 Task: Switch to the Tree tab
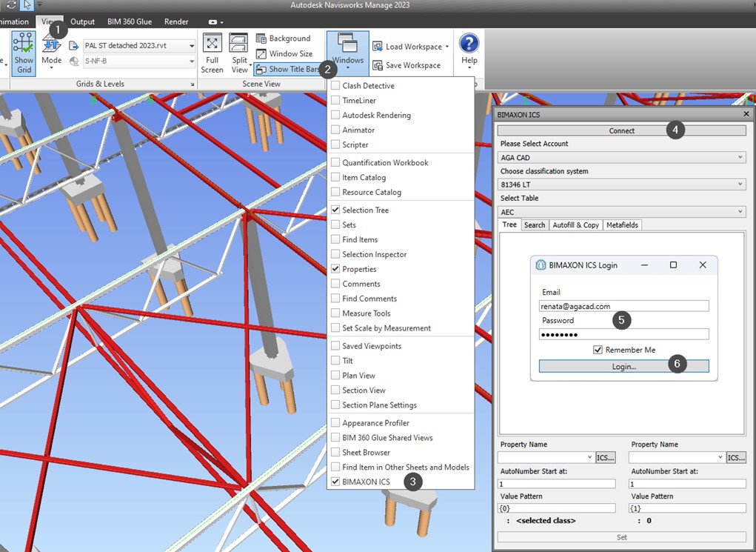pyautogui.click(x=509, y=225)
